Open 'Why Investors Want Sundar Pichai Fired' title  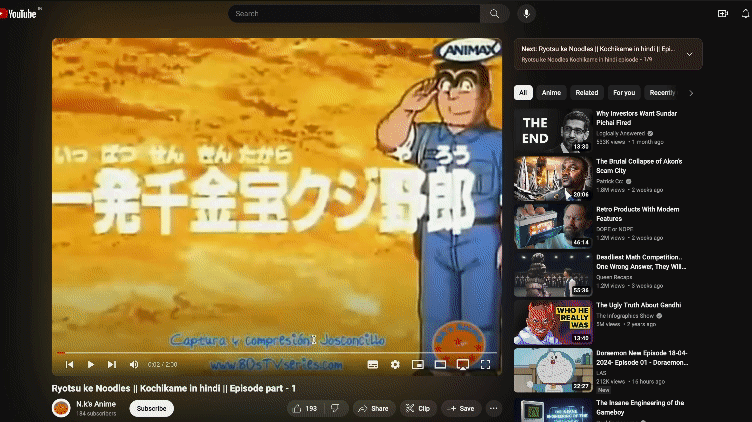tap(636, 118)
